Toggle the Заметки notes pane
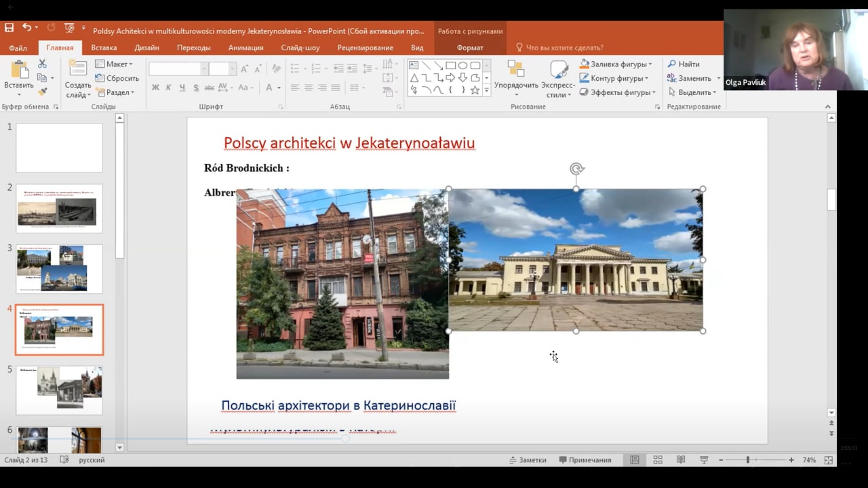Screen dimensions: 868x488 (528, 460)
